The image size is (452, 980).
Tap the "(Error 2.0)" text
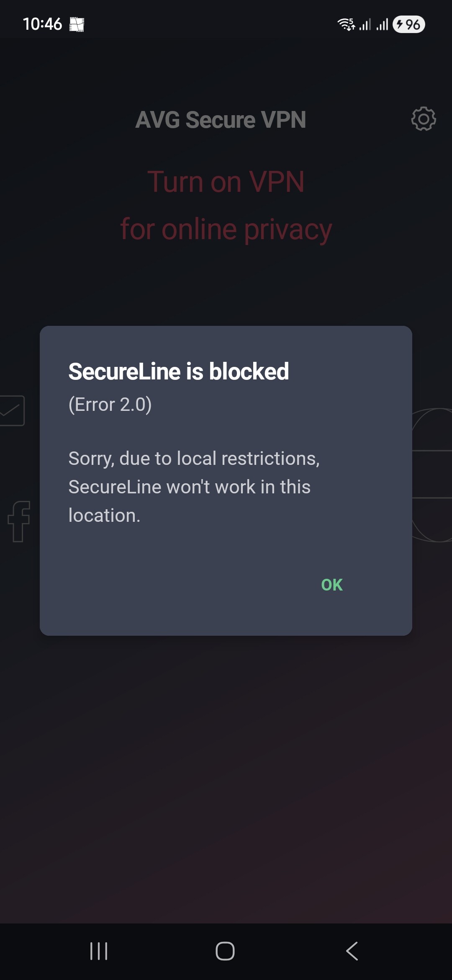click(x=110, y=405)
